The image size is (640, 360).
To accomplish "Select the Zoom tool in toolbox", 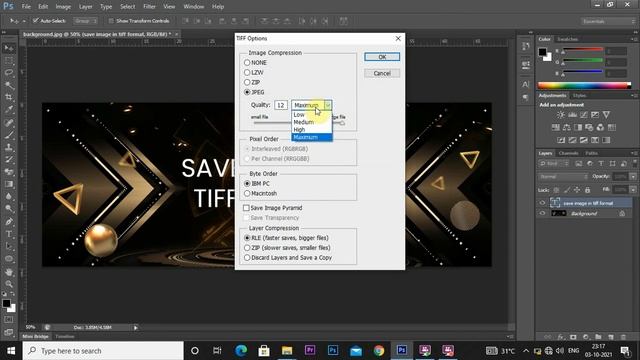I will pyautogui.click(x=9, y=284).
